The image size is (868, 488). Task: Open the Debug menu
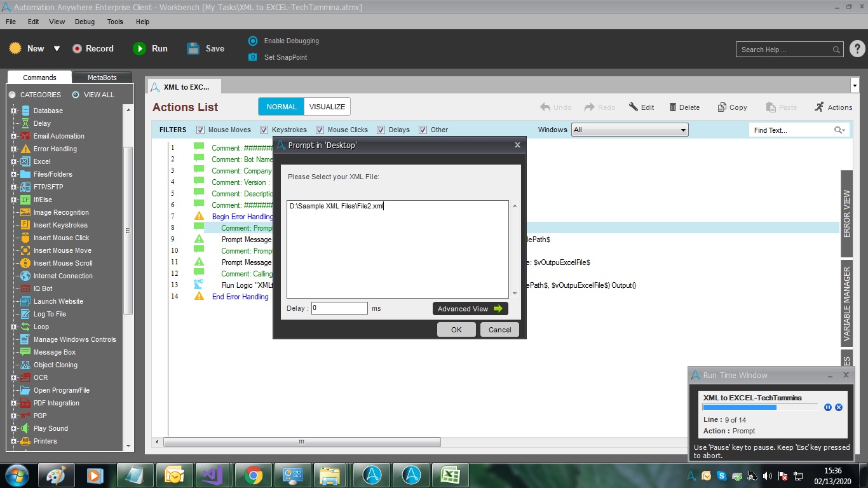tap(85, 22)
